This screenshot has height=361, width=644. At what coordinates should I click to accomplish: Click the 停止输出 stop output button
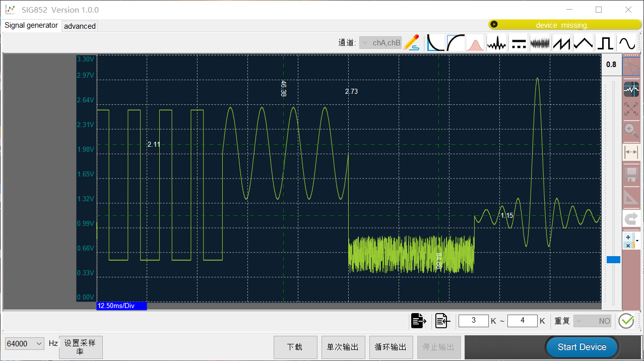pyautogui.click(x=439, y=347)
